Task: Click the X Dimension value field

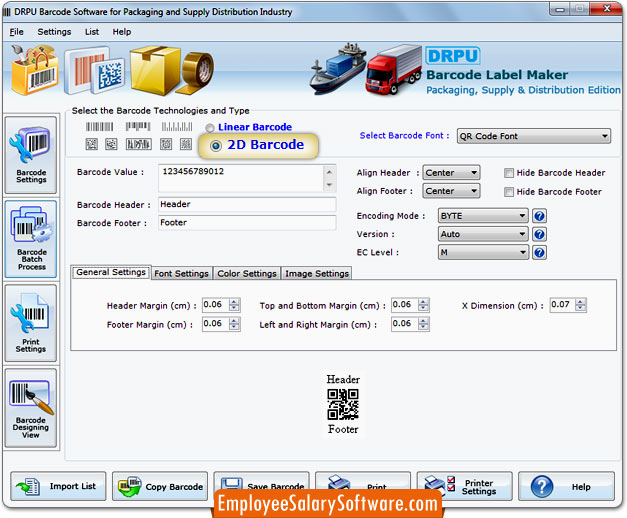Action: tap(562, 305)
